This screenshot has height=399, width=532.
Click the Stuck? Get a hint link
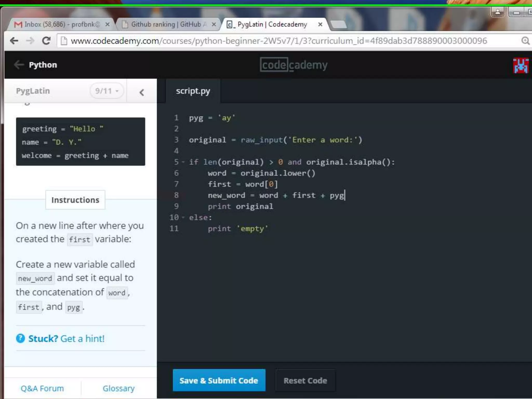point(66,338)
